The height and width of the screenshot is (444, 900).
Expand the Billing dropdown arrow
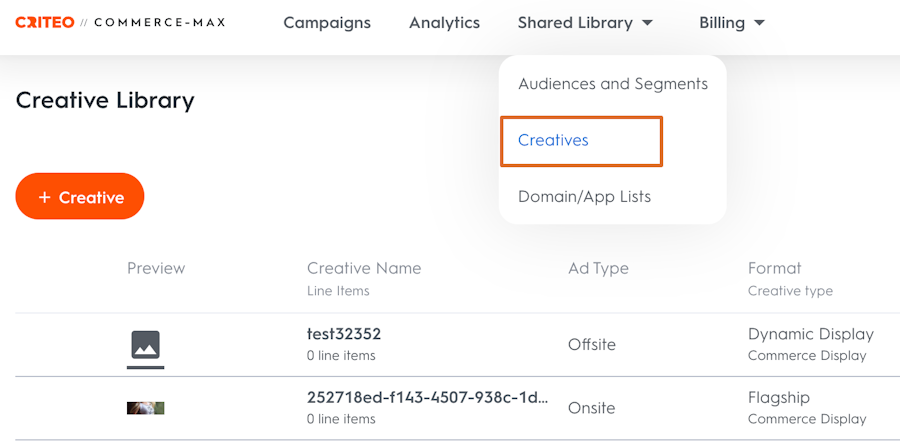point(759,23)
